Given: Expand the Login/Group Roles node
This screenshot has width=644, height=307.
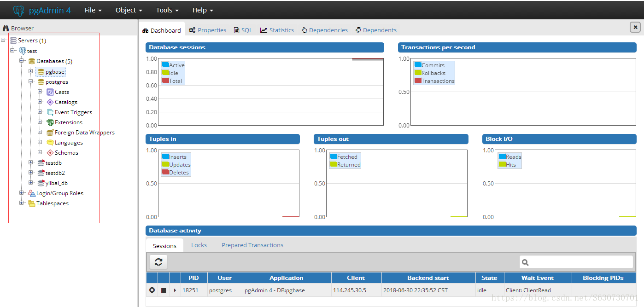Looking at the screenshot, I should point(22,192).
